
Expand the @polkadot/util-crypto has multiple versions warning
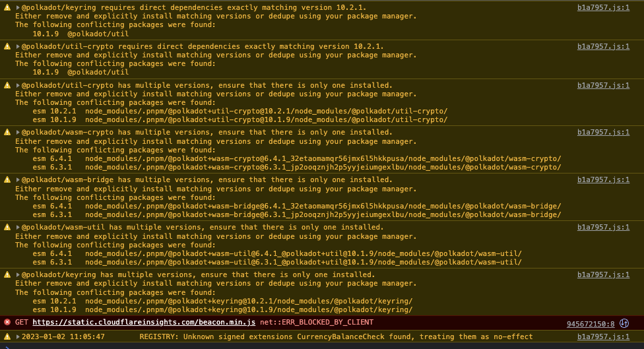[18, 85]
